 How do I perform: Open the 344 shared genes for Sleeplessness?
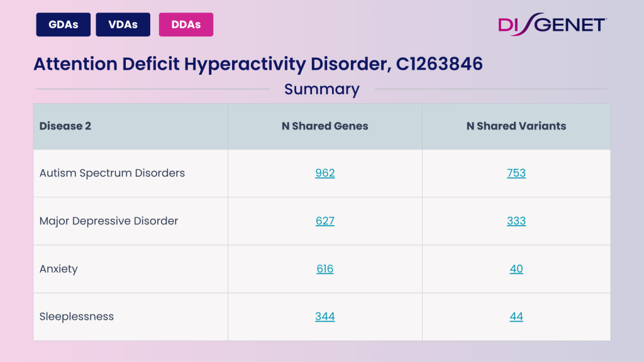pos(325,316)
